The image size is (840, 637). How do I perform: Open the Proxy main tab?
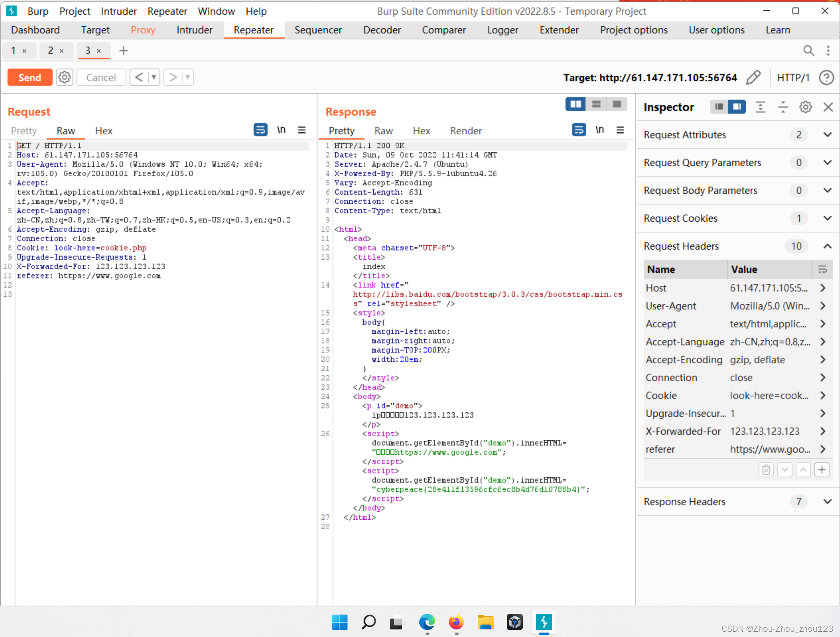tap(143, 30)
